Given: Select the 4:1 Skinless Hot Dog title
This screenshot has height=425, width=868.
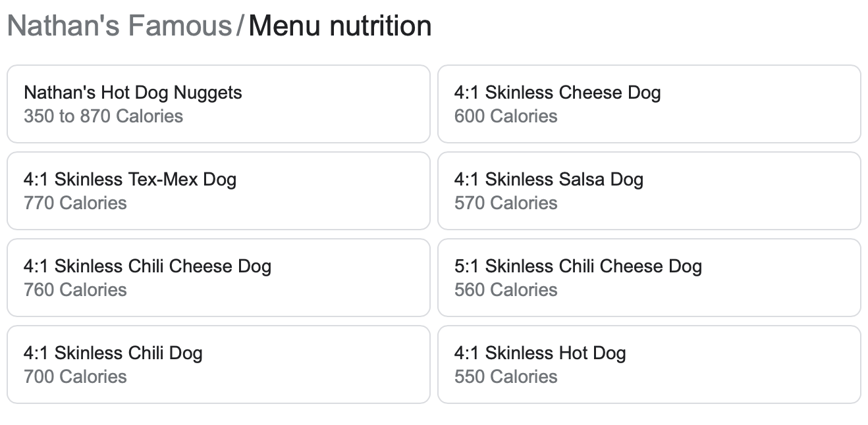Looking at the screenshot, I should pos(539,353).
